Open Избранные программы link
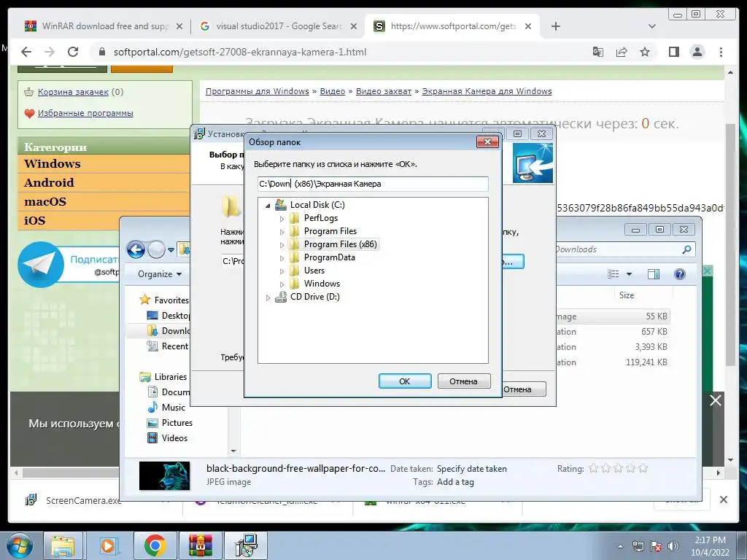Image resolution: width=747 pixels, height=560 pixels. 85,113
